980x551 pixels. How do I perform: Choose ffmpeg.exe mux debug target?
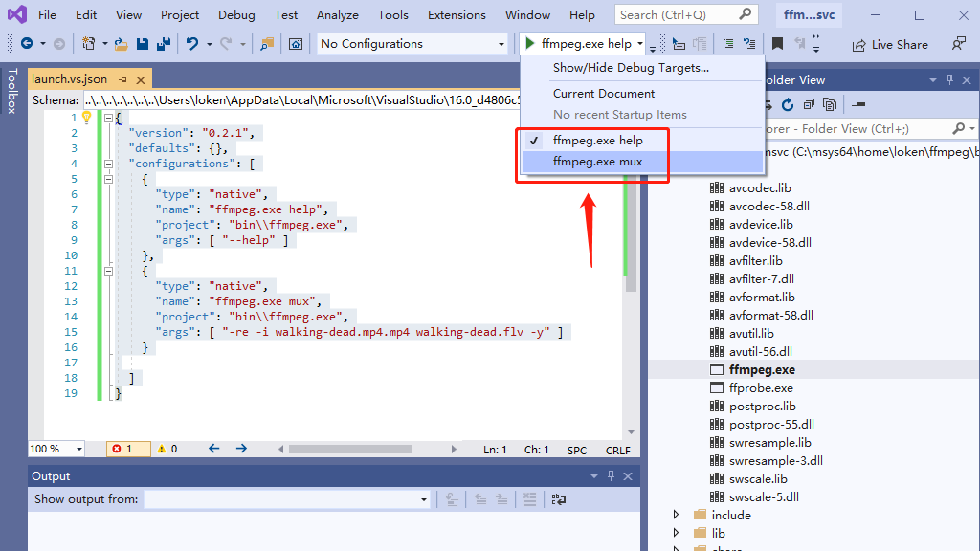tap(642, 162)
